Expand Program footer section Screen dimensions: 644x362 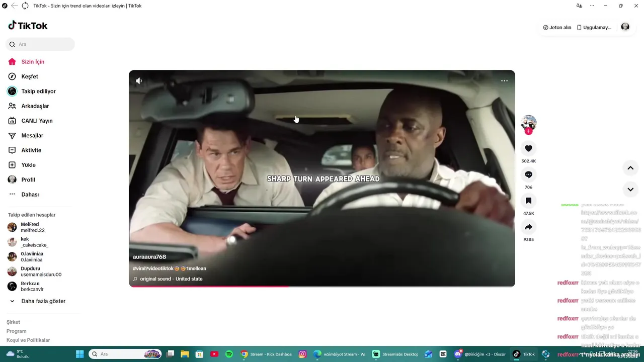(17, 331)
